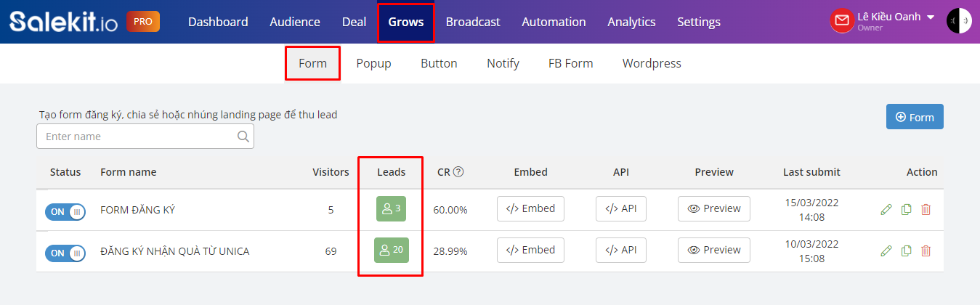
Task: Click the blue add Form button
Action: point(915,117)
